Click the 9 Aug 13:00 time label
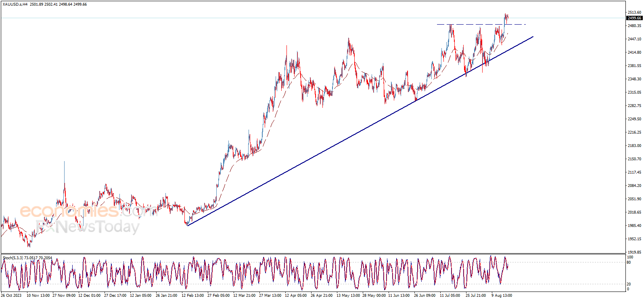 tap(502, 296)
